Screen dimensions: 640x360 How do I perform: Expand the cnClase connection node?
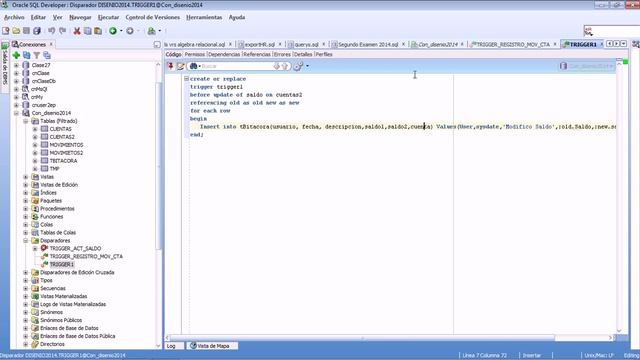(x=16, y=73)
